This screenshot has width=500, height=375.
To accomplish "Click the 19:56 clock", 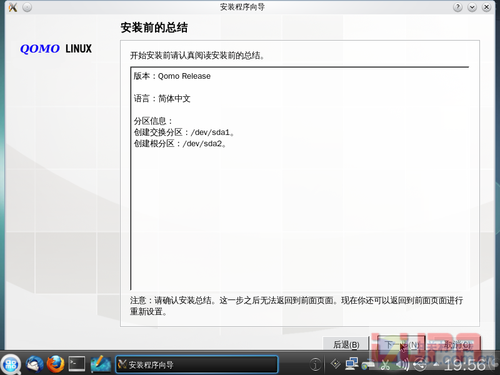I will click(x=465, y=365).
